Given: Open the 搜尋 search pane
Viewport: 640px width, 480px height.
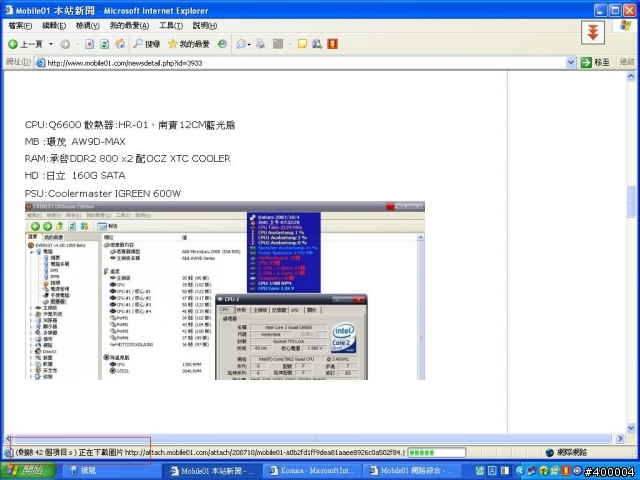Looking at the screenshot, I should coord(147,44).
